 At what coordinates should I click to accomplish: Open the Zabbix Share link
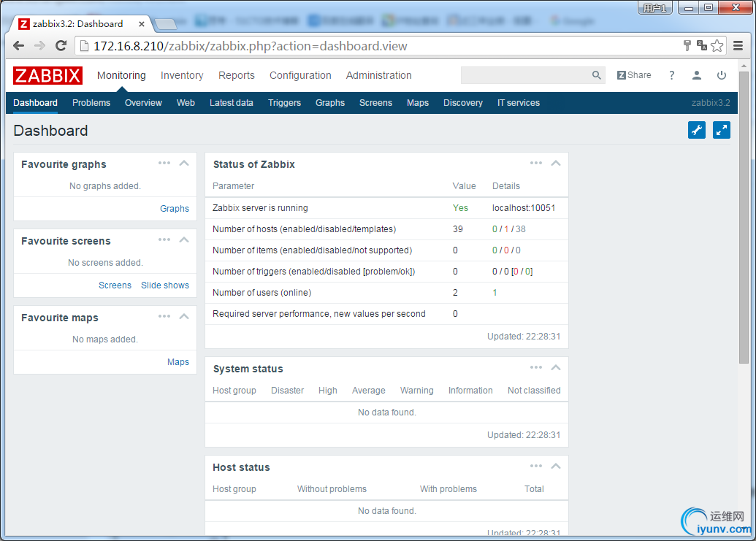[634, 75]
